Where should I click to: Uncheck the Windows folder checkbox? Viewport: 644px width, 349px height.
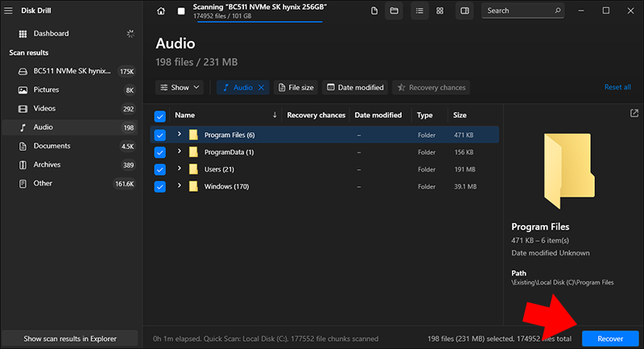point(159,186)
